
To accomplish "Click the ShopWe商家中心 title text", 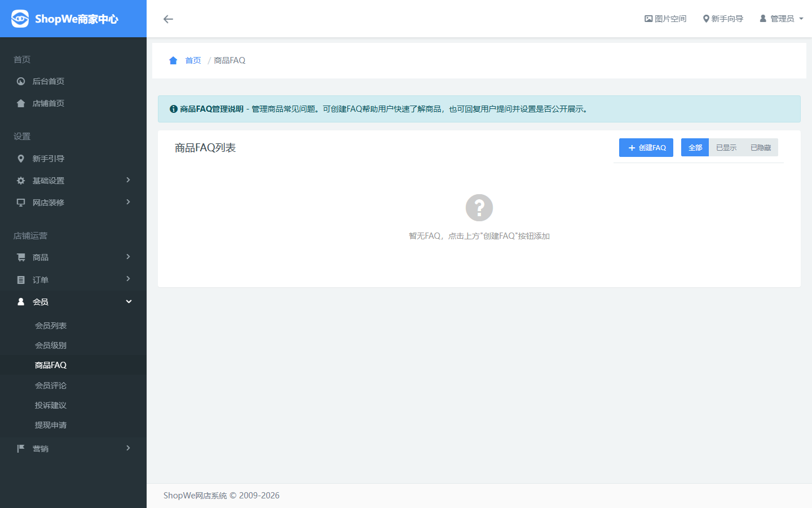I will (x=77, y=19).
